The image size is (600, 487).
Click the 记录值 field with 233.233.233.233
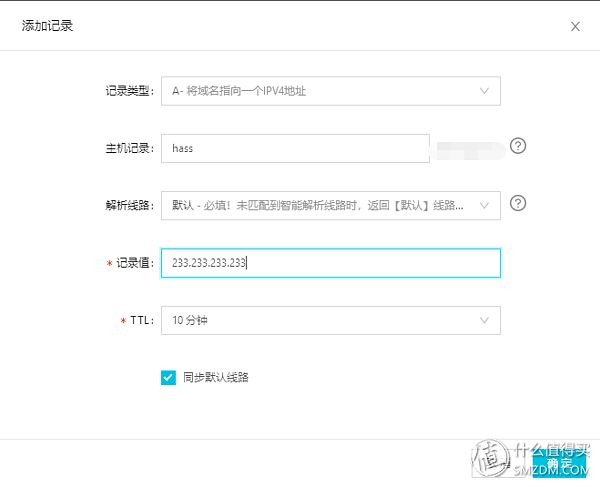point(331,263)
